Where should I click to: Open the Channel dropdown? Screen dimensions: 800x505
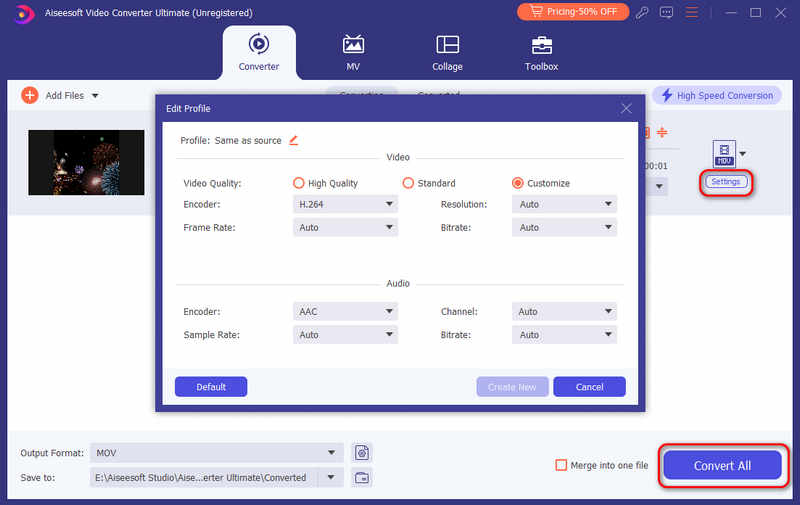(x=564, y=311)
